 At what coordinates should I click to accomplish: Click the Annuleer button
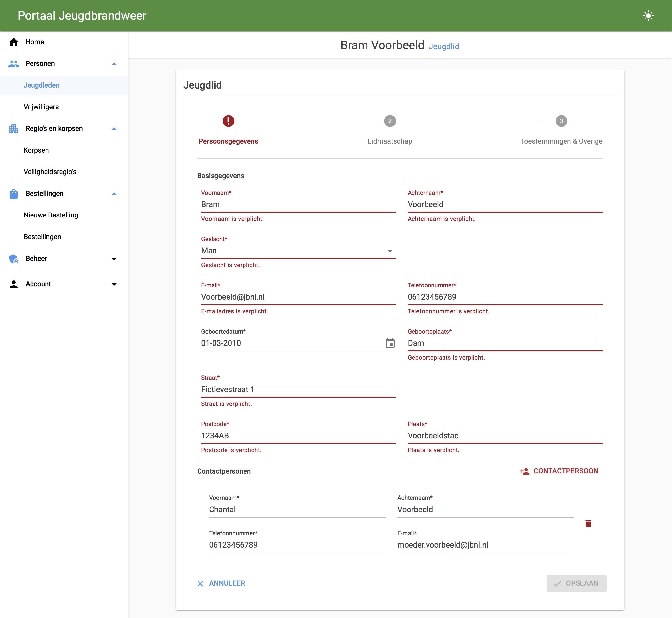[x=221, y=583]
